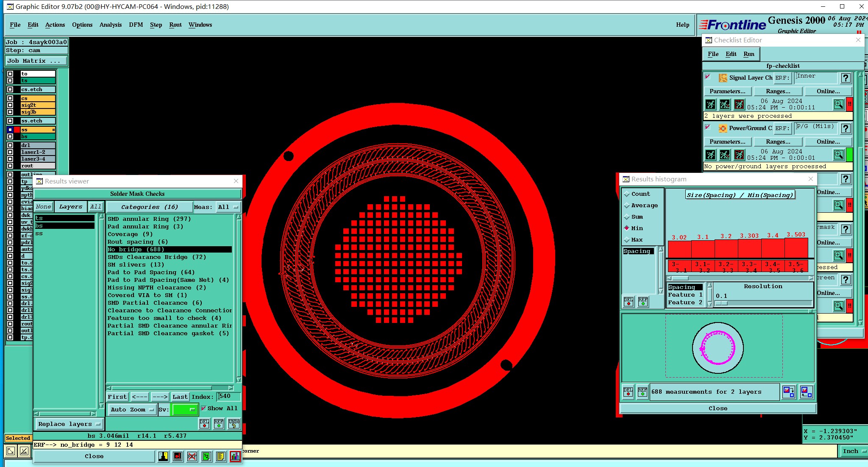Click the red-bordered run icon for Signal Layer

[739, 104]
